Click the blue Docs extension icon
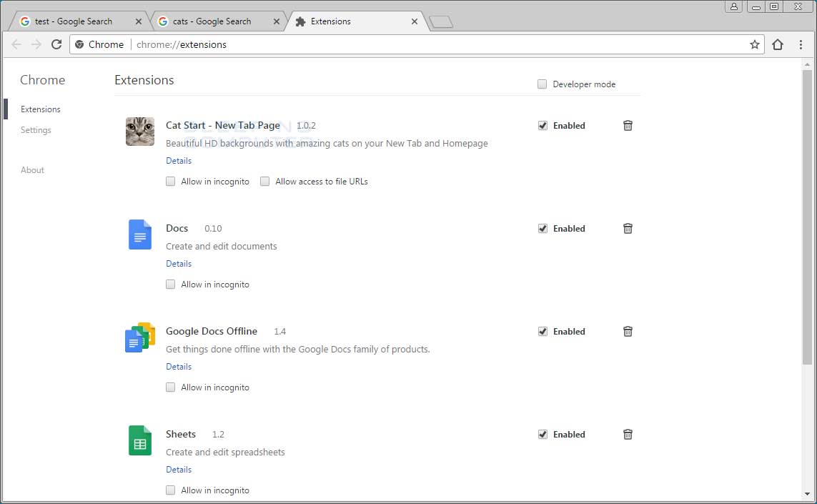Viewport: 817px width, 504px height. pyautogui.click(x=140, y=234)
